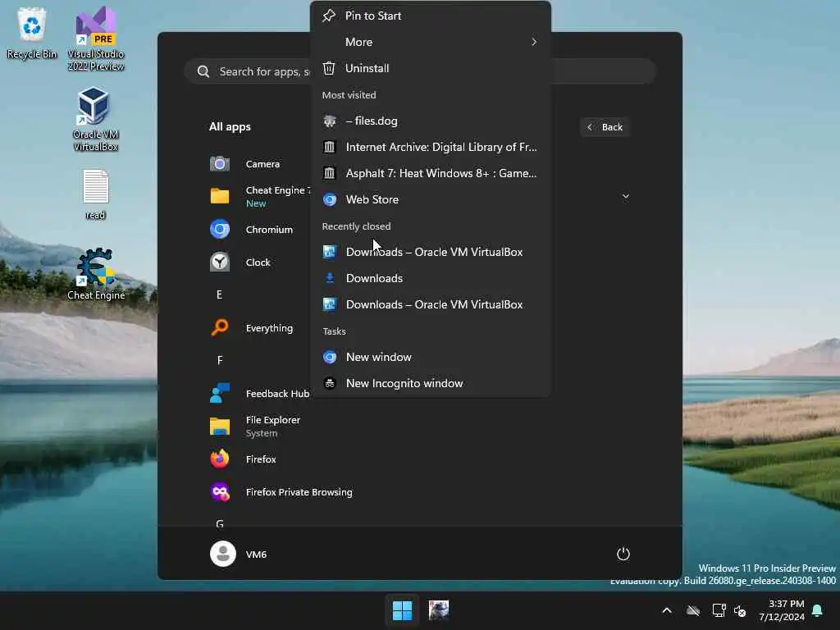Image resolution: width=840 pixels, height=630 pixels.
Task: Open the pinned app next to Start button
Action: click(438, 610)
